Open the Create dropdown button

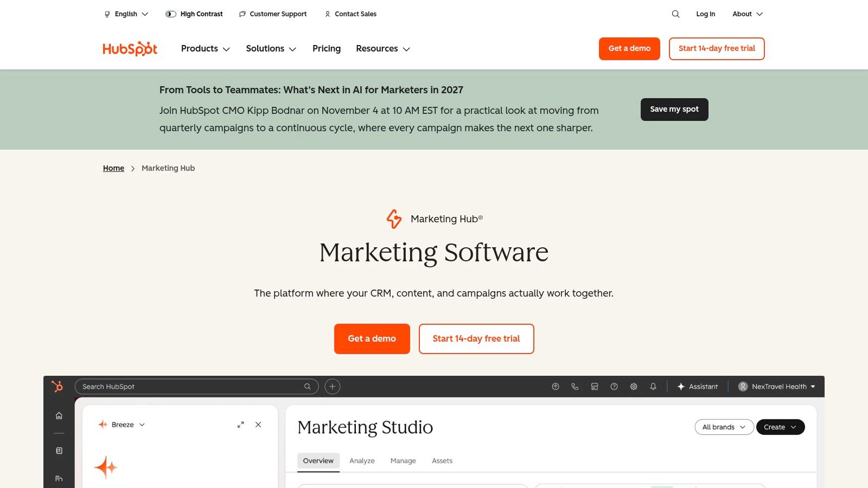pyautogui.click(x=780, y=427)
